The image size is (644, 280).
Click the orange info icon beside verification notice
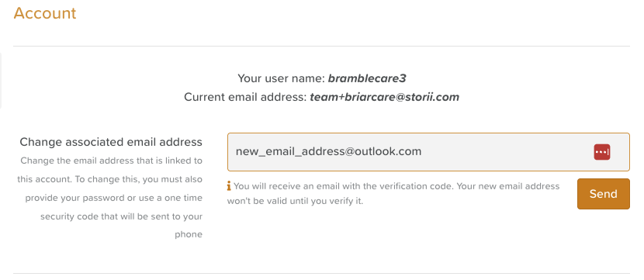pyautogui.click(x=229, y=186)
